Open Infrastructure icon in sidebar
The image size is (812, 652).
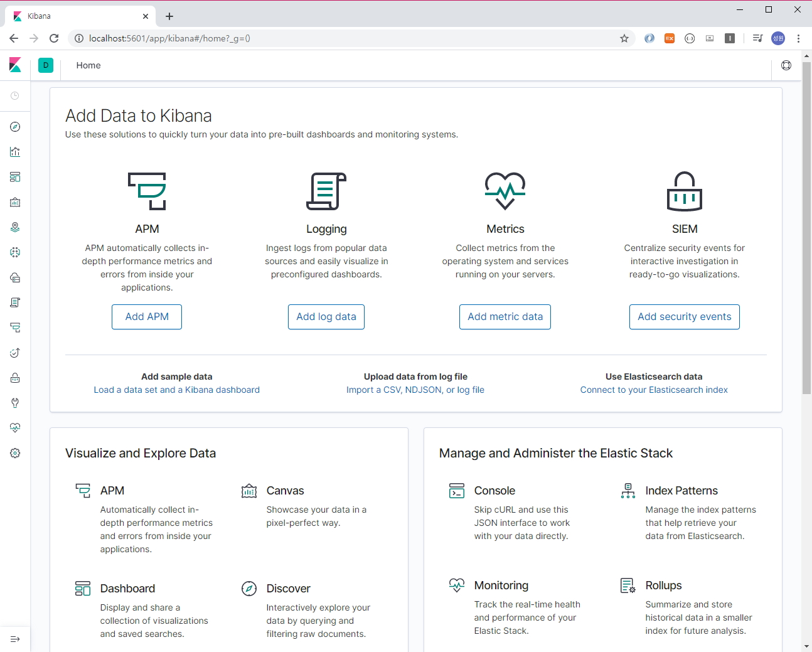(15, 277)
